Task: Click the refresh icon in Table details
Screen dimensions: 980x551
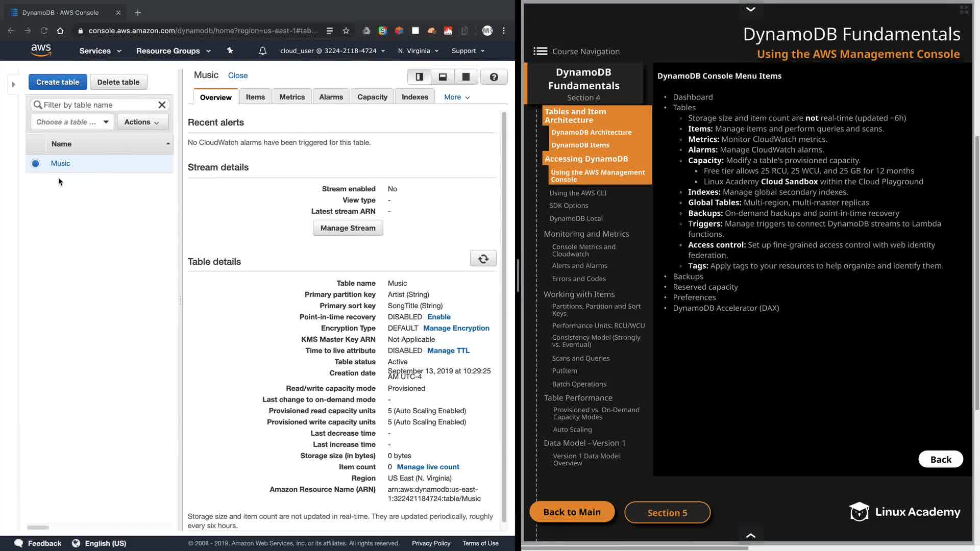Action: pyautogui.click(x=483, y=259)
